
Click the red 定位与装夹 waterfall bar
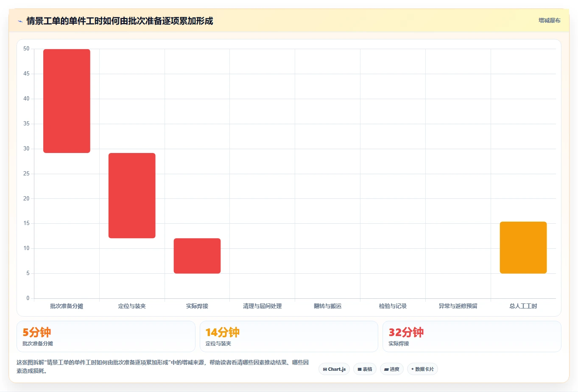[x=132, y=195]
